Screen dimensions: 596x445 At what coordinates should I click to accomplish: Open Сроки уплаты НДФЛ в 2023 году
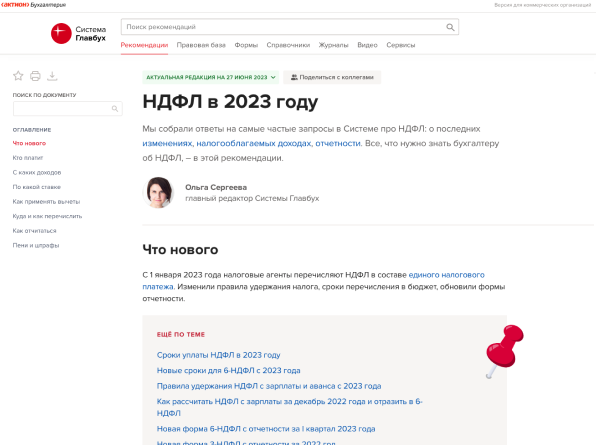pyautogui.click(x=219, y=355)
